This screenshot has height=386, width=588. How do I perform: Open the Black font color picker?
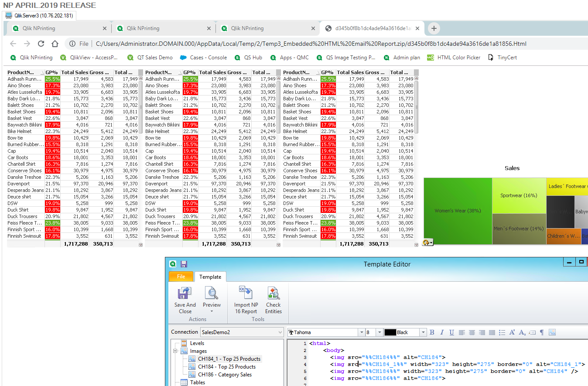[x=422, y=332]
